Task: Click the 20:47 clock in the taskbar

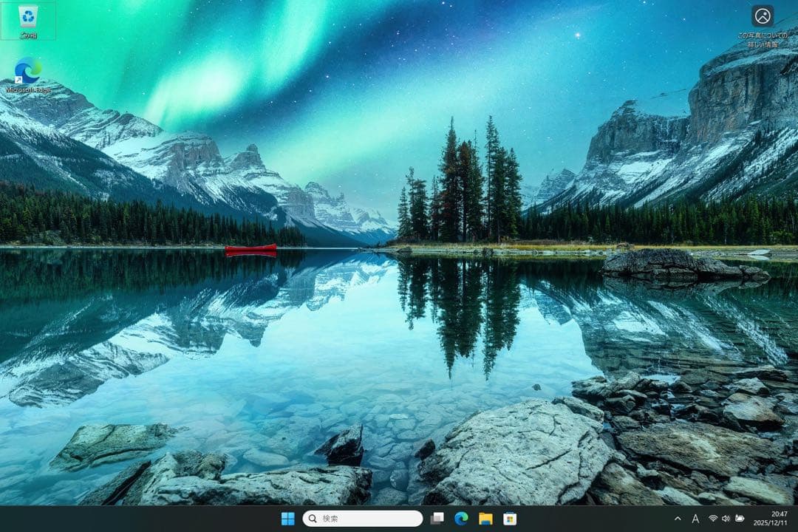Action: [779, 514]
